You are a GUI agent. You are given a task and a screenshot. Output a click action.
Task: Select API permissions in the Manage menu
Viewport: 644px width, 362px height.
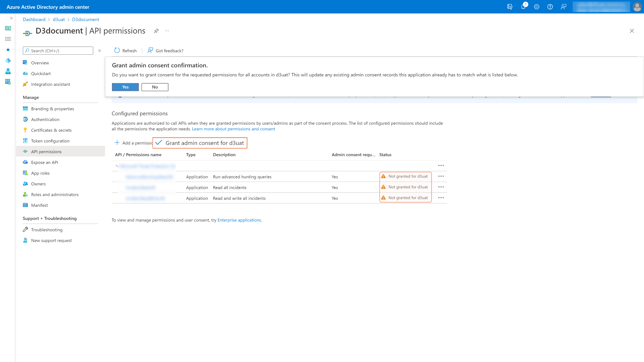[x=46, y=151]
